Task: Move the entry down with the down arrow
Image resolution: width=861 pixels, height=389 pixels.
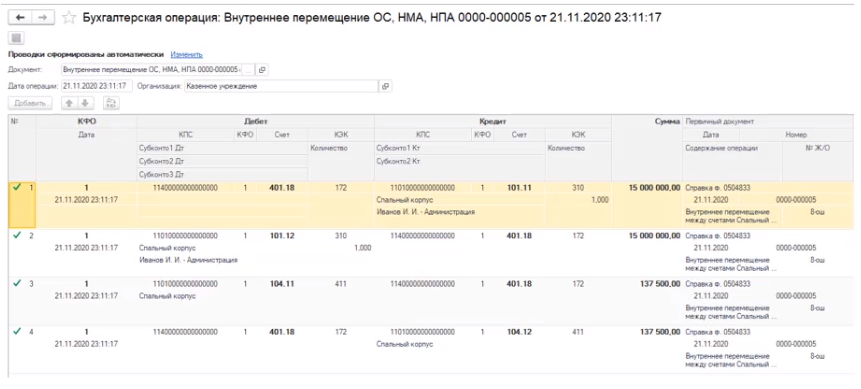Action: tap(85, 103)
